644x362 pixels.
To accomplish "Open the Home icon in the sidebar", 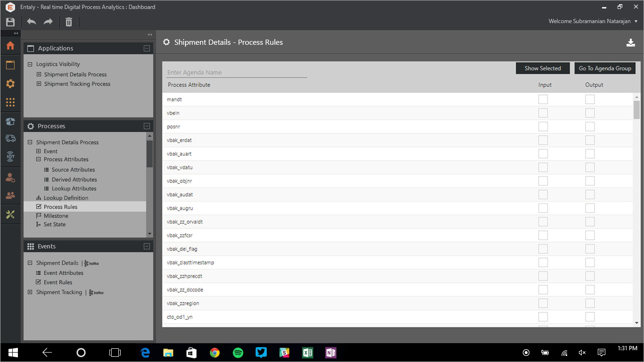I will 10,46.
